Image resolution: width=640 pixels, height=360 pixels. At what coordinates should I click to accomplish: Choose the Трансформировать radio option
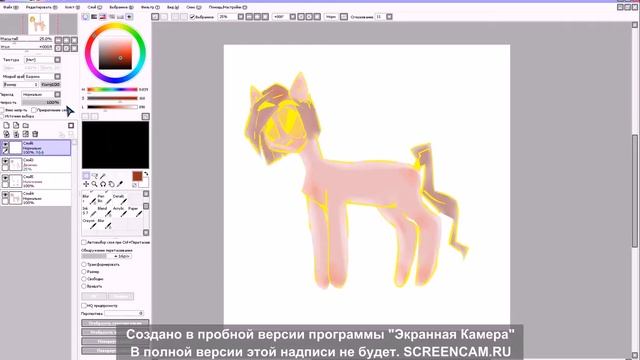click(84, 264)
